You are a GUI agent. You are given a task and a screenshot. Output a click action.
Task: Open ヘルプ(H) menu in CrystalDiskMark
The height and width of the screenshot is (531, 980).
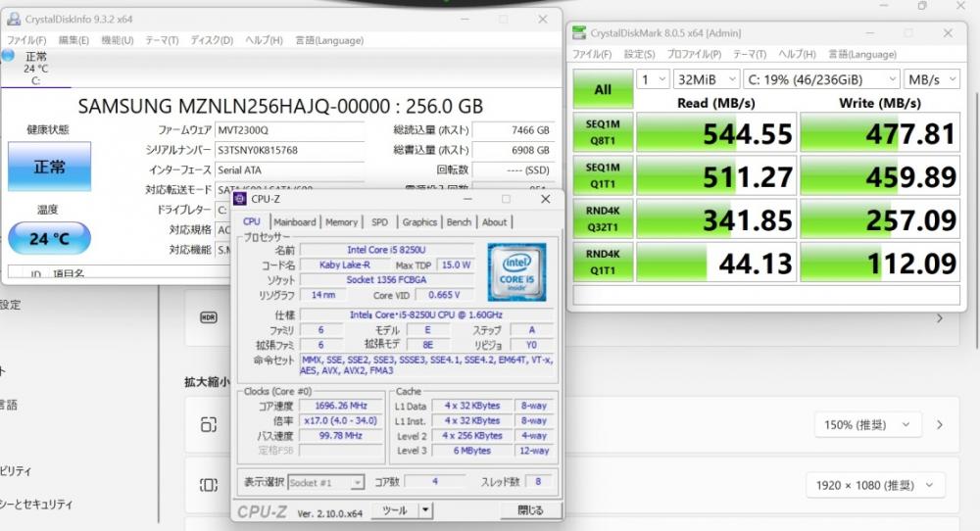[x=797, y=54]
